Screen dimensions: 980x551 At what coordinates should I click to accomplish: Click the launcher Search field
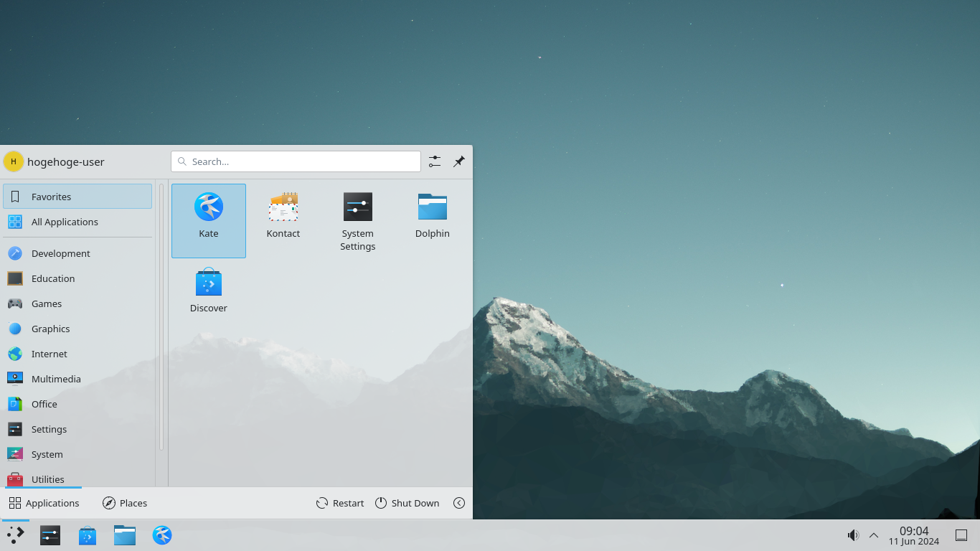pos(296,161)
